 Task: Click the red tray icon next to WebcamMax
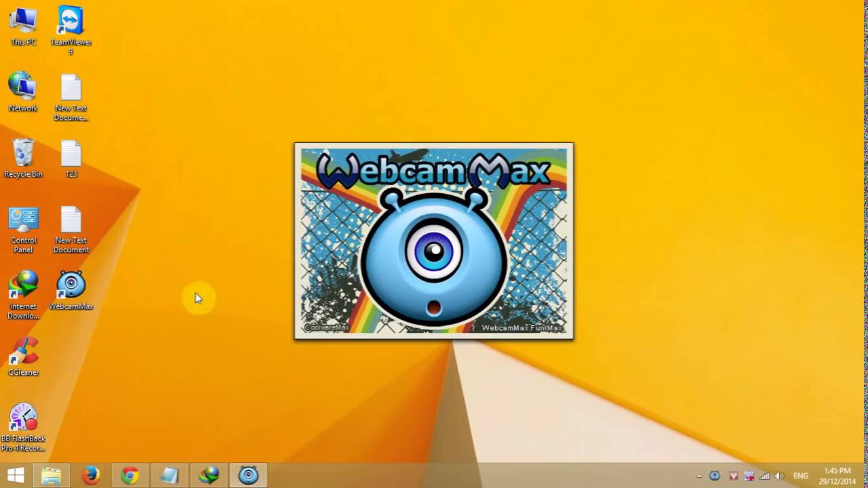point(732,476)
